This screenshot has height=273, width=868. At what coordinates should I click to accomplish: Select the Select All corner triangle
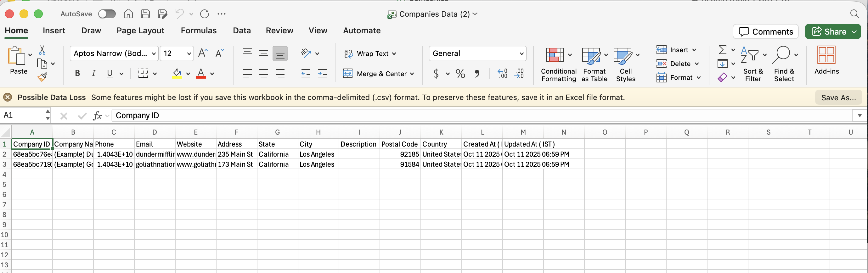[6, 132]
